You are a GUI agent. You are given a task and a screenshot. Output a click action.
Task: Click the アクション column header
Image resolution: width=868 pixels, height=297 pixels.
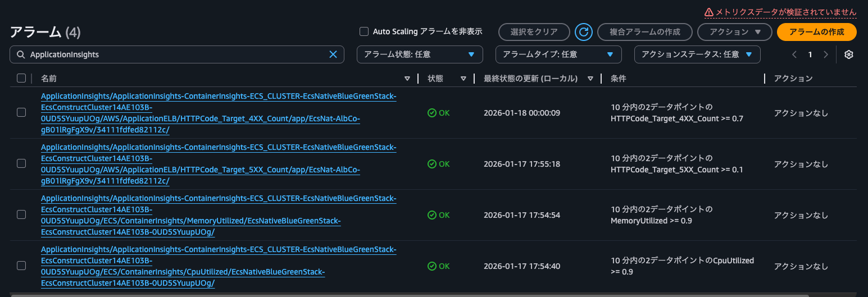point(793,79)
